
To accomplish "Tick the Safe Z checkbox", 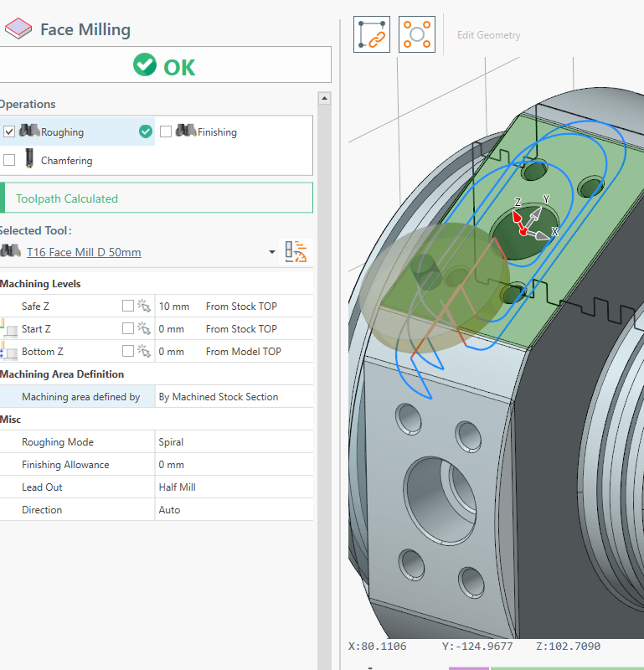I will [x=128, y=307].
